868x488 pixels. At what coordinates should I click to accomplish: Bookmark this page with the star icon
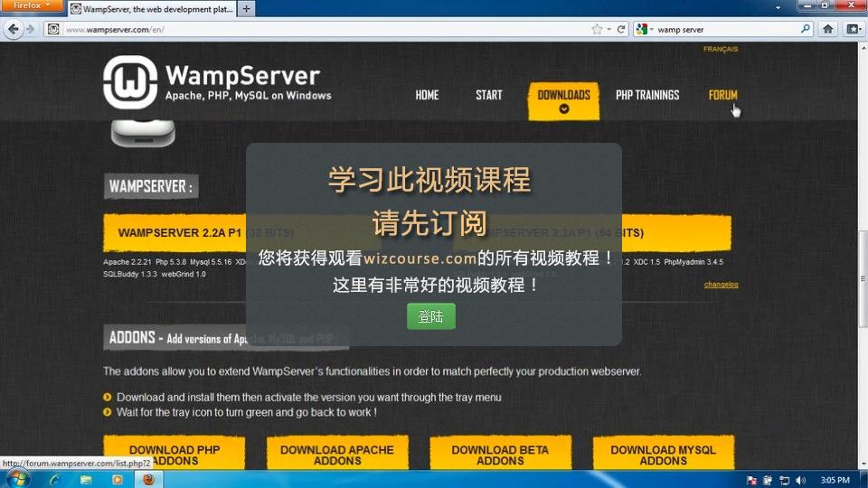(x=597, y=29)
